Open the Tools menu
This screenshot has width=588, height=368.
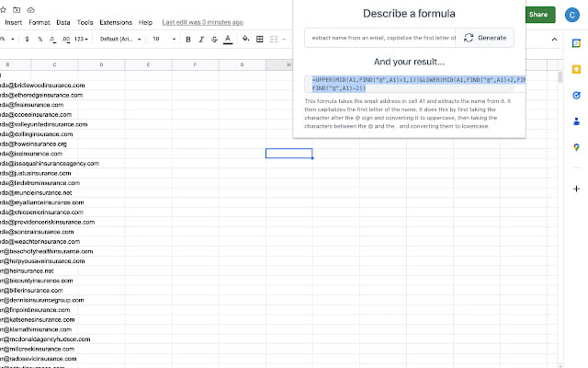[85, 22]
